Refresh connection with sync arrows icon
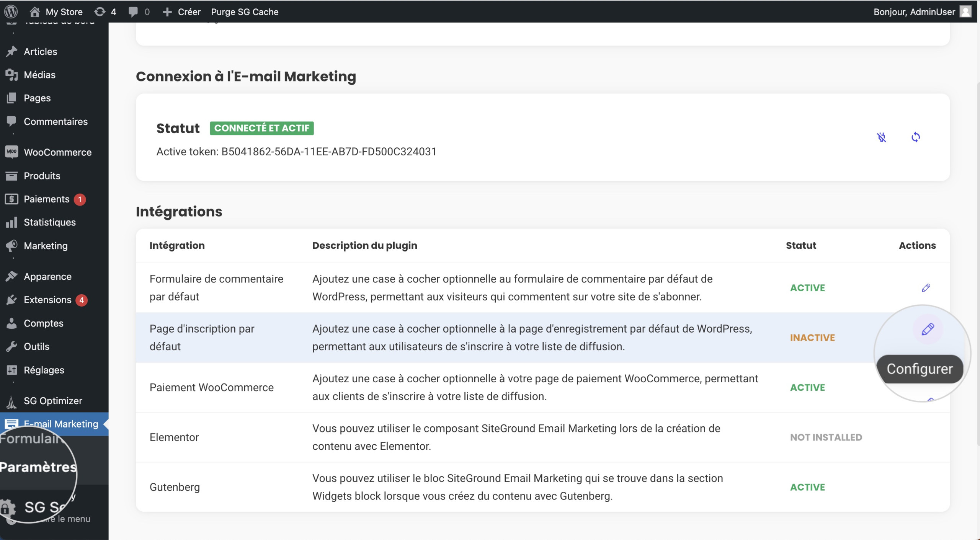The height and width of the screenshot is (540, 980). [x=915, y=137]
